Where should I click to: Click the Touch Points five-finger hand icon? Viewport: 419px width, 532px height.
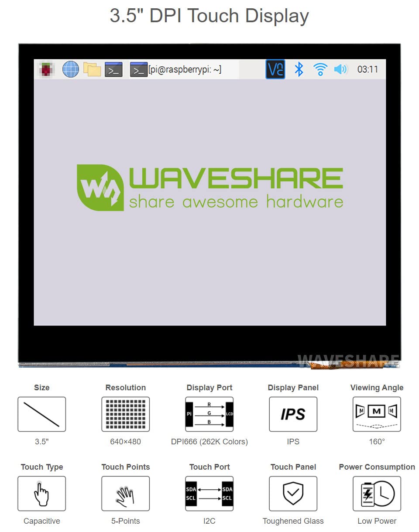125,494
